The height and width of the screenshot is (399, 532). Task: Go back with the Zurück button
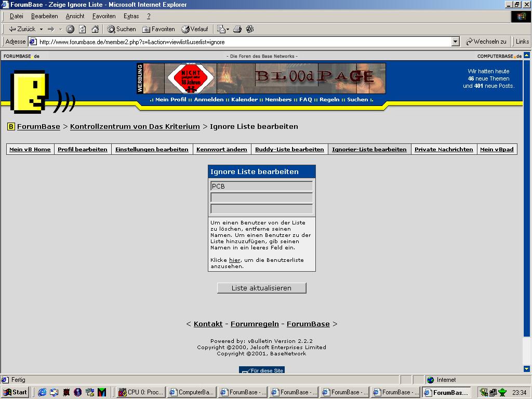(x=22, y=29)
